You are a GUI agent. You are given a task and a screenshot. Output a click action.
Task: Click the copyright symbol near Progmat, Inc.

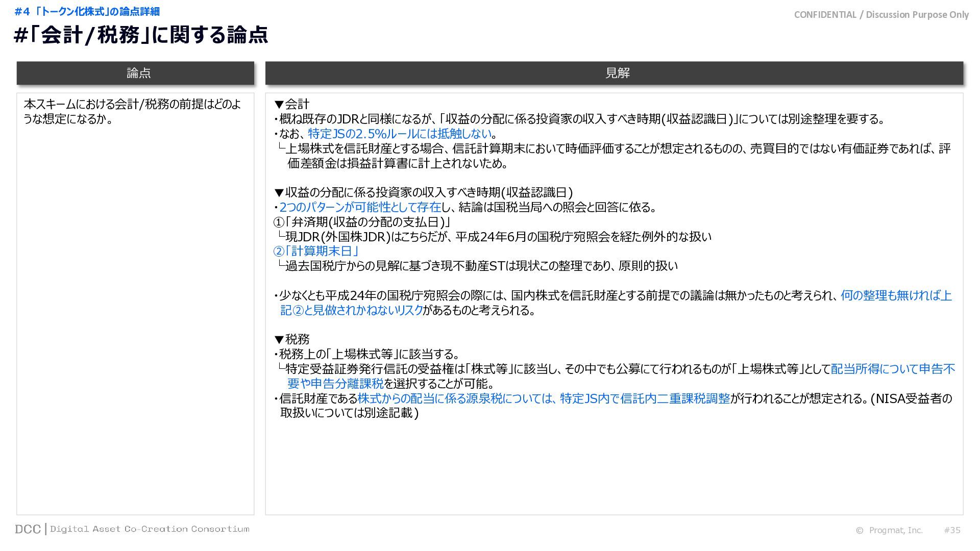click(860, 531)
